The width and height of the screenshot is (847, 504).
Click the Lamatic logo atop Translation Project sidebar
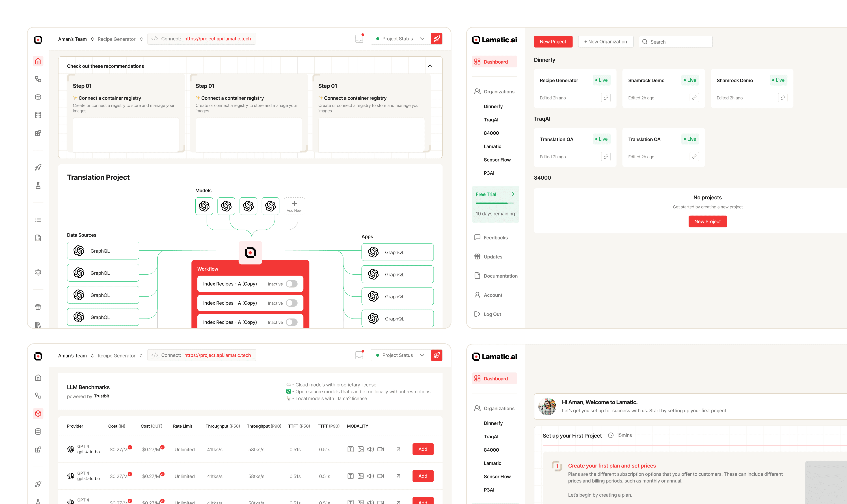coord(38,40)
